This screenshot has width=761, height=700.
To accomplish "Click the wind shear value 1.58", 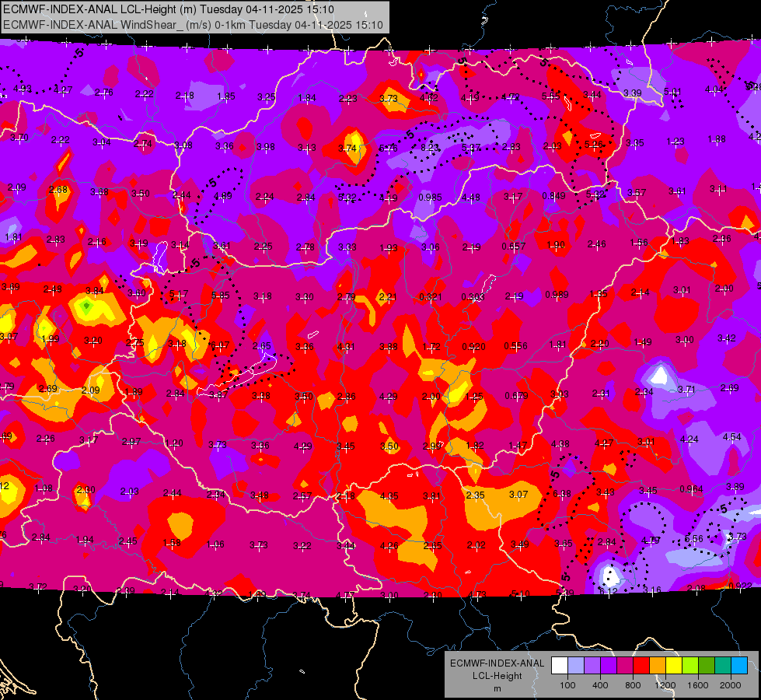I will pyautogui.click(x=172, y=543).
